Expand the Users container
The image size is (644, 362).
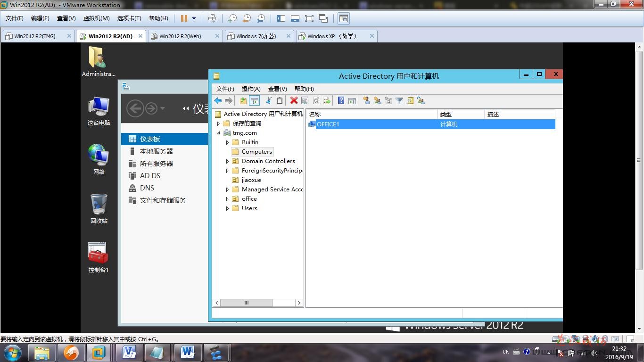tap(227, 208)
